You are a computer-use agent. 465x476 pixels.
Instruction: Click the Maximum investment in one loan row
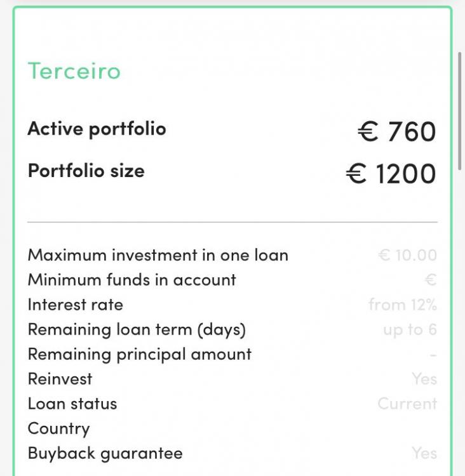pos(158,255)
